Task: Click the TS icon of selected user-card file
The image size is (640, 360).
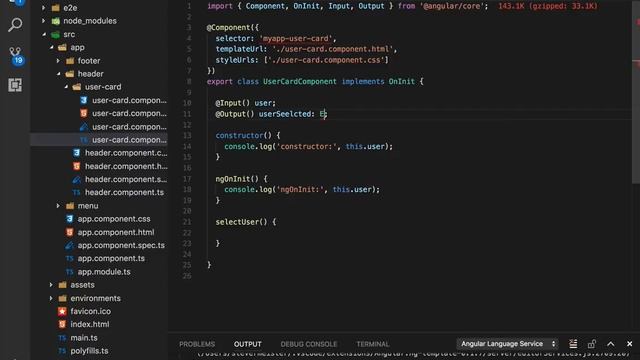Action: click(84, 140)
